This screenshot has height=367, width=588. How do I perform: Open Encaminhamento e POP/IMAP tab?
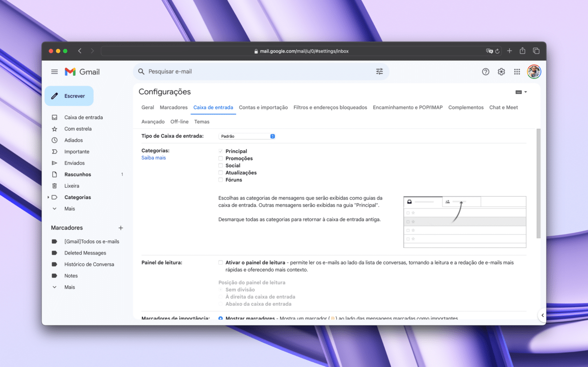(x=408, y=107)
